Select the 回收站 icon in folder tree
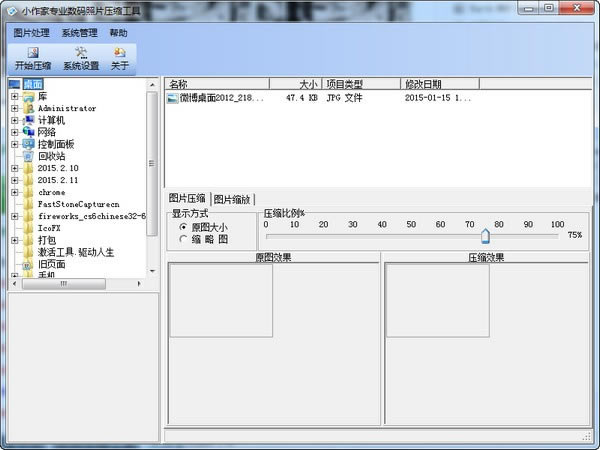600x450 pixels. pyautogui.click(x=28, y=156)
